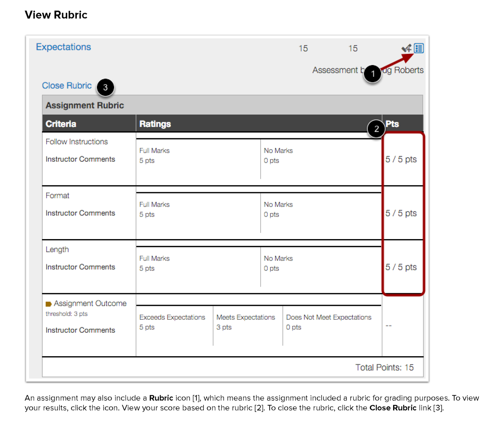The image size is (504, 446).
Task: Click the Ratings column header
Action: (x=155, y=124)
